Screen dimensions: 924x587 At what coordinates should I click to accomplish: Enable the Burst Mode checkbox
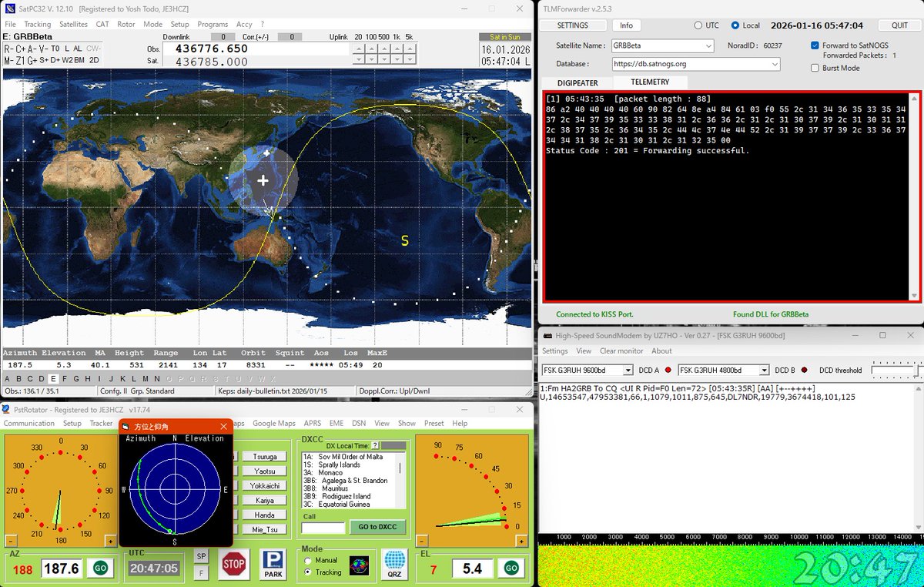click(815, 68)
